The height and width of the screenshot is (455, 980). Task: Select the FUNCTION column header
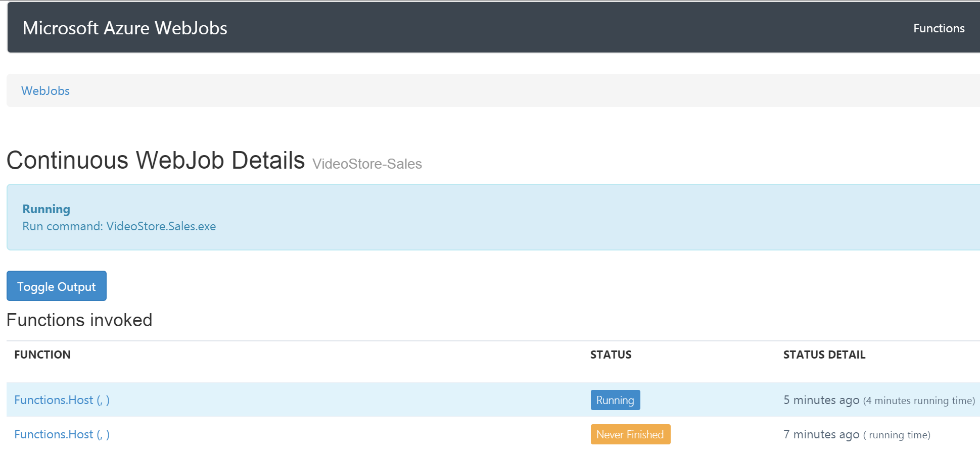pyautogui.click(x=42, y=355)
